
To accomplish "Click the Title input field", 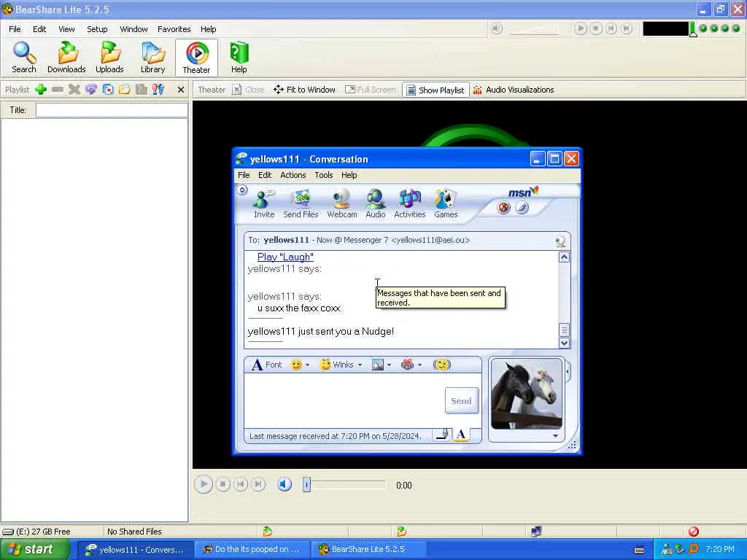I will tap(112, 110).
